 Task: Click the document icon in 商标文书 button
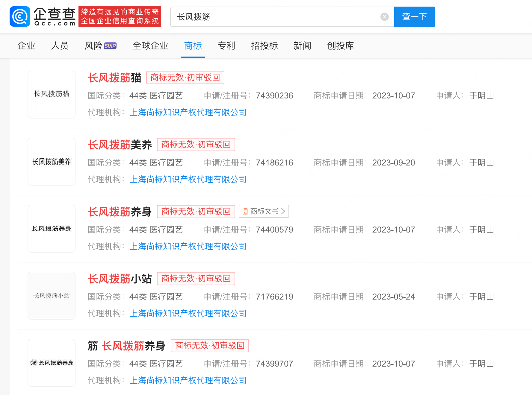pyautogui.click(x=245, y=211)
